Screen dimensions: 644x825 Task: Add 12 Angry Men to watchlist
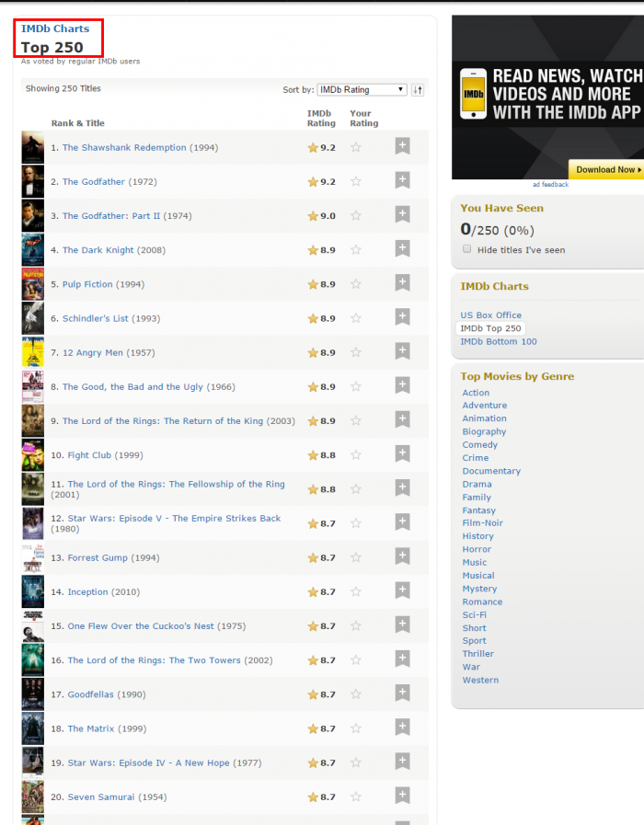(403, 351)
